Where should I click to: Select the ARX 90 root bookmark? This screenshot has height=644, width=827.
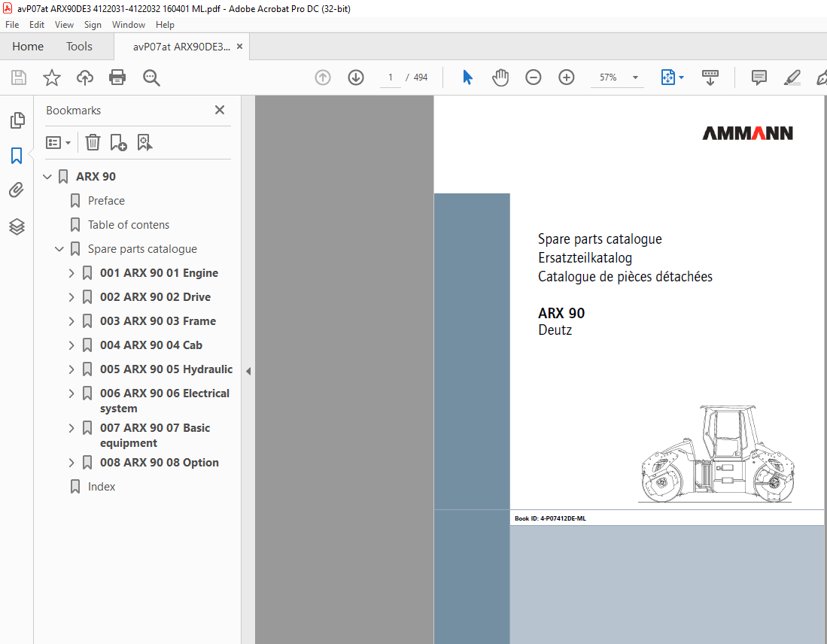coord(96,177)
